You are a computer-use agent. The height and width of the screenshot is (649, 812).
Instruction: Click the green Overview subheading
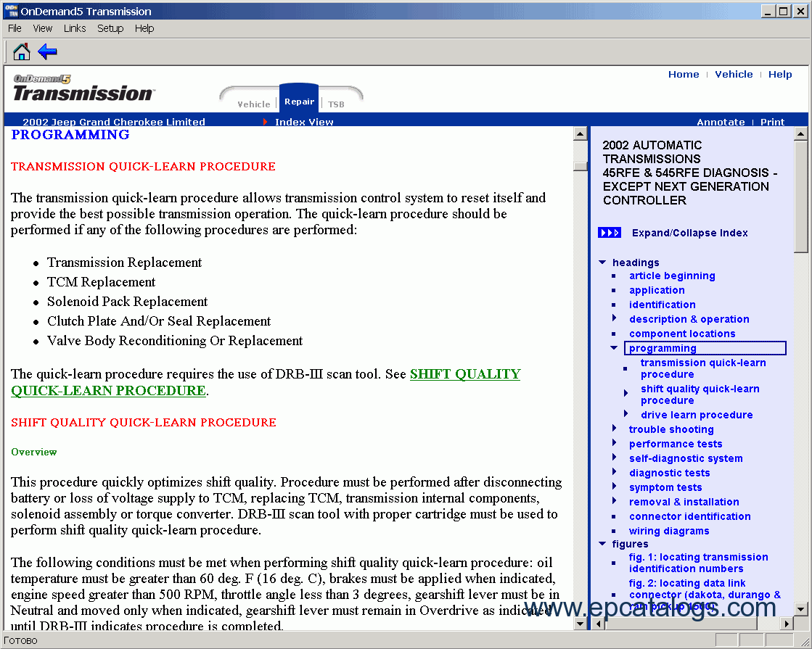click(x=34, y=452)
